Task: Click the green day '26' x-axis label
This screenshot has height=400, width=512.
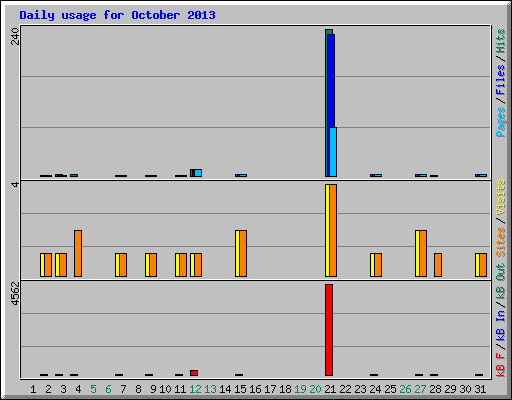Action: click(x=405, y=389)
